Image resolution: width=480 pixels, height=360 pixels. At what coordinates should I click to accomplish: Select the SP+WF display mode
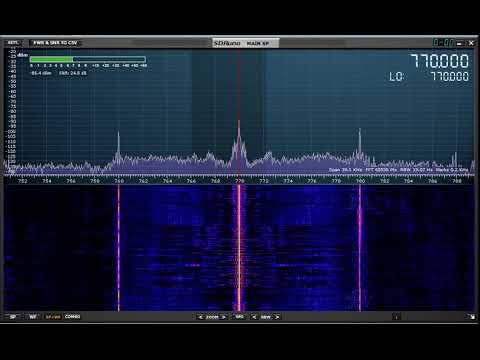pos(53,317)
